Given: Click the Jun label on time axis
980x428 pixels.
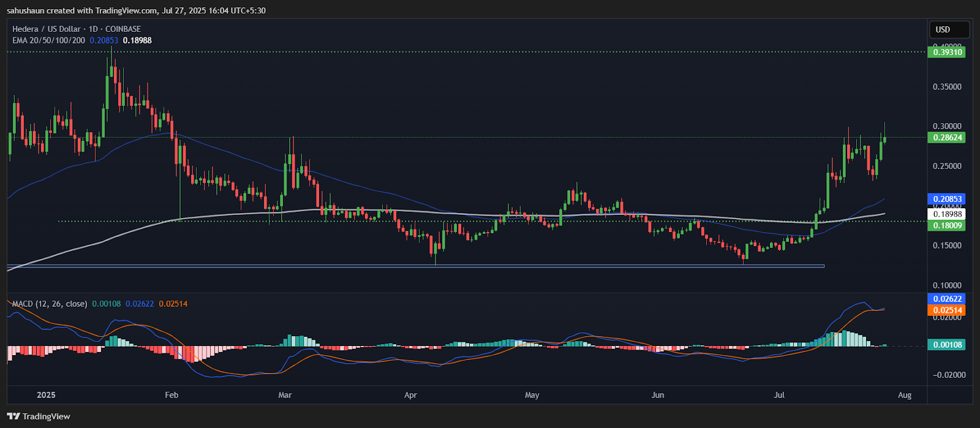Looking at the screenshot, I should pyautogui.click(x=658, y=395).
